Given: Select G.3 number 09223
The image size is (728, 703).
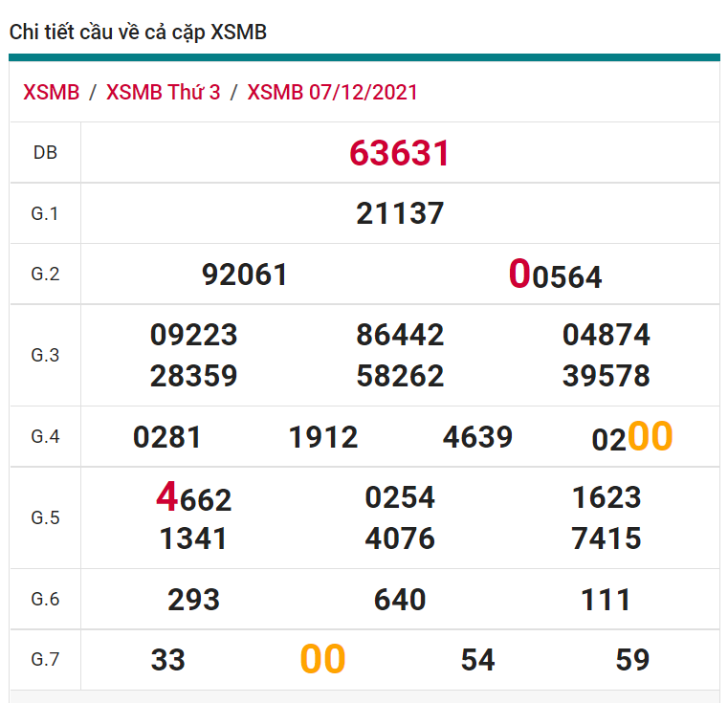Looking at the screenshot, I should (194, 335).
